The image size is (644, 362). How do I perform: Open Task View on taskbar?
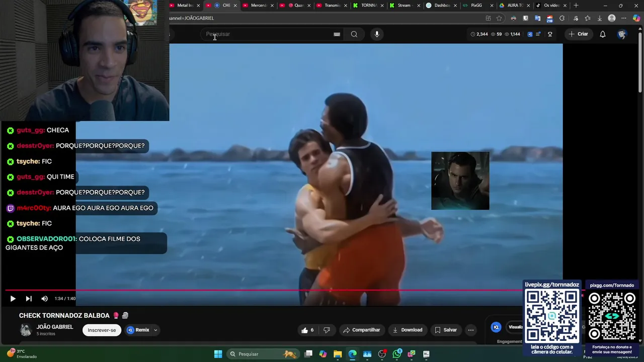click(308, 354)
